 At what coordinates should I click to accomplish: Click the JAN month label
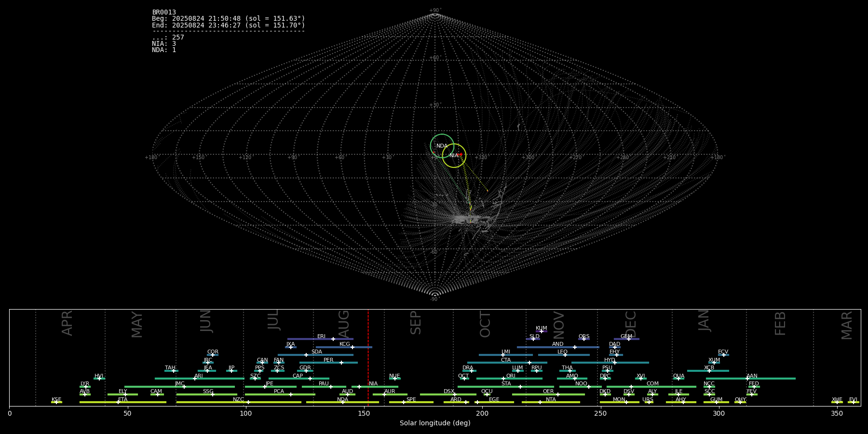tap(704, 321)
